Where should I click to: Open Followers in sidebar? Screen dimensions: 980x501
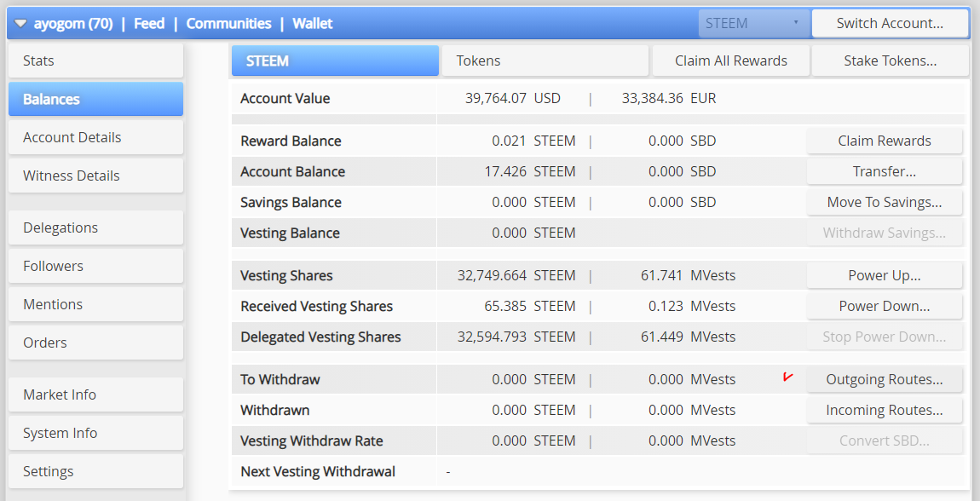[95, 266]
